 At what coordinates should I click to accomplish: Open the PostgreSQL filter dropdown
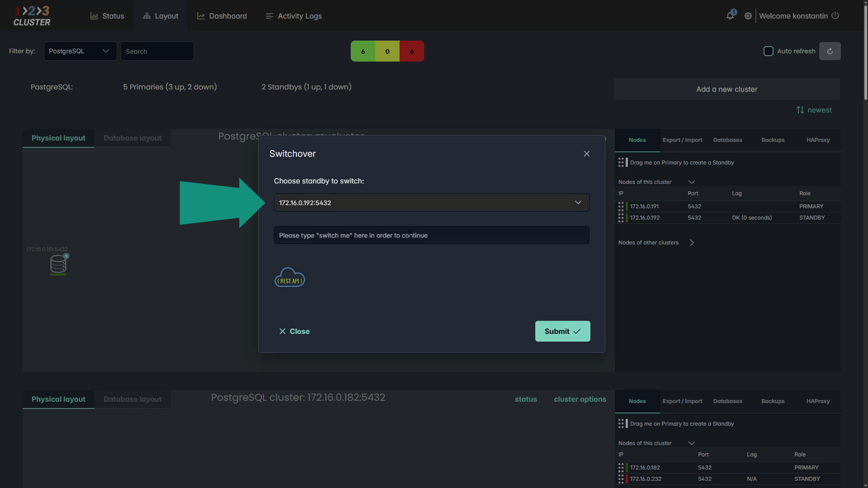(80, 51)
